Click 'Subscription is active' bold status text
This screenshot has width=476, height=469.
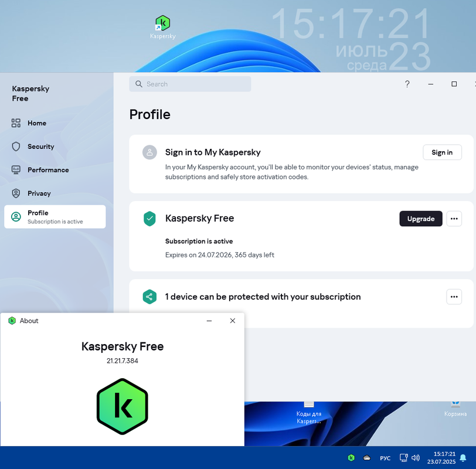coord(199,241)
